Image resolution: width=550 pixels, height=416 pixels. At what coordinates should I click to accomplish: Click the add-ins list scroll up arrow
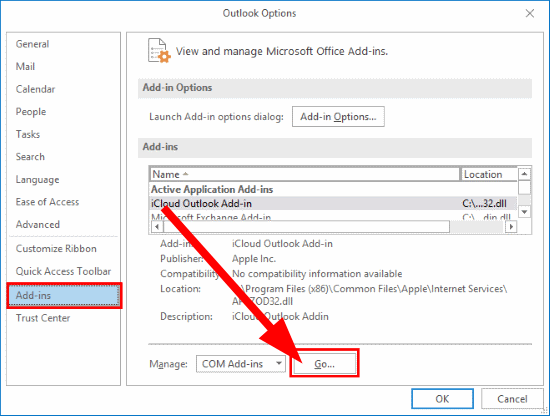tap(524, 174)
